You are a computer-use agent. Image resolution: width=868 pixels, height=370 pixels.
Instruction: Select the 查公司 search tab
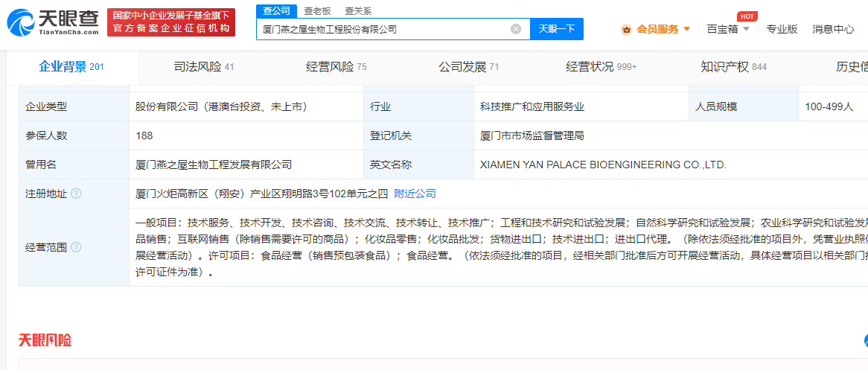point(276,10)
